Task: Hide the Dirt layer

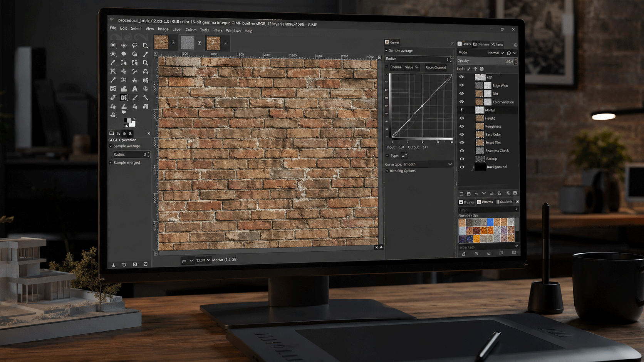Action: (x=461, y=93)
